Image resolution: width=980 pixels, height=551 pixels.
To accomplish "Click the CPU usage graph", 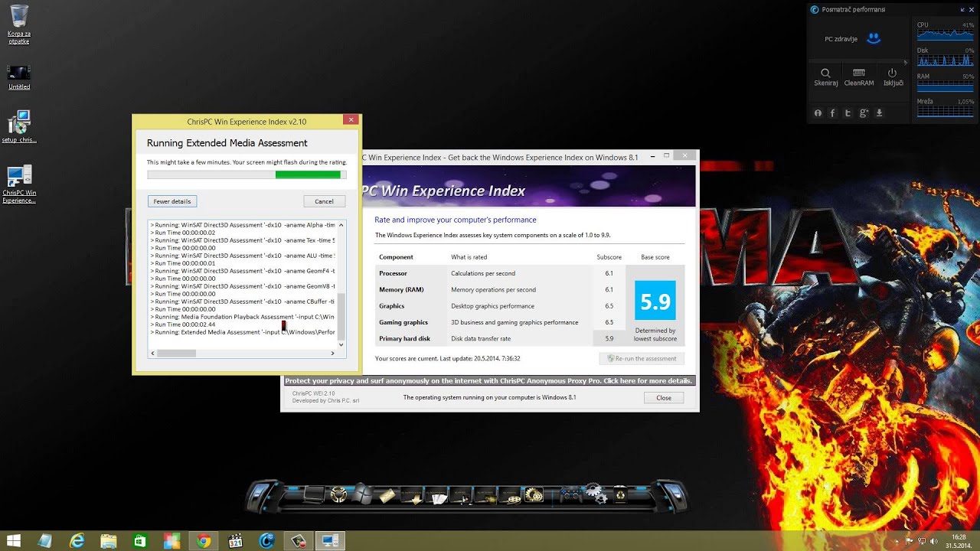I will click(945, 34).
